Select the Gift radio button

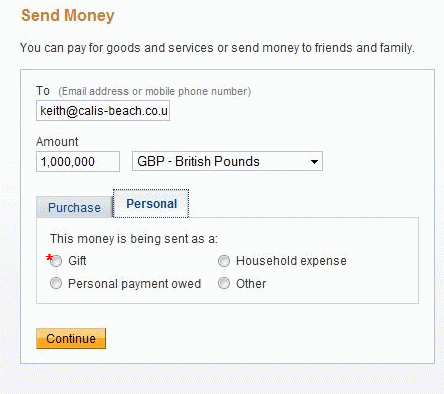[56, 261]
